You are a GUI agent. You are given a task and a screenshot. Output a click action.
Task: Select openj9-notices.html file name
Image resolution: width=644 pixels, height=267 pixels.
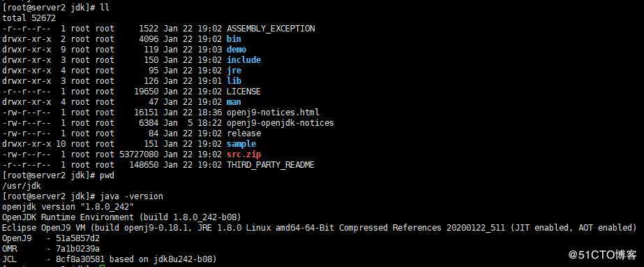tap(273, 113)
